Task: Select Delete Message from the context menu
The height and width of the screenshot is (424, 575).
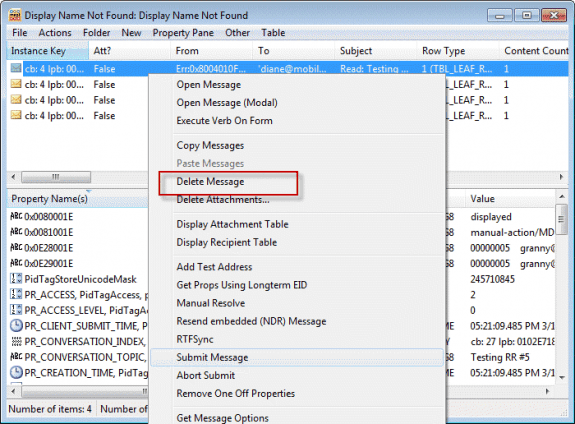Action: pos(210,182)
